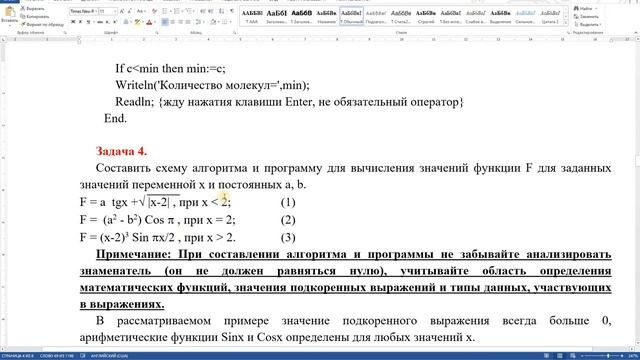Toggle paragraph marks display
The image size is (640, 360).
pyautogui.click(x=232, y=11)
